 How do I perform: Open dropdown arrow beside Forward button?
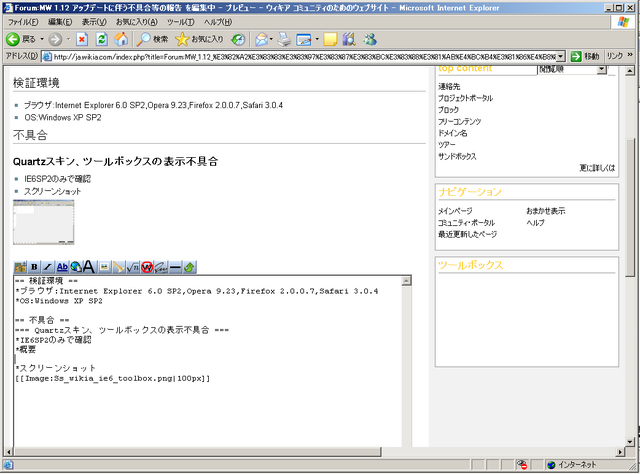pos(68,39)
